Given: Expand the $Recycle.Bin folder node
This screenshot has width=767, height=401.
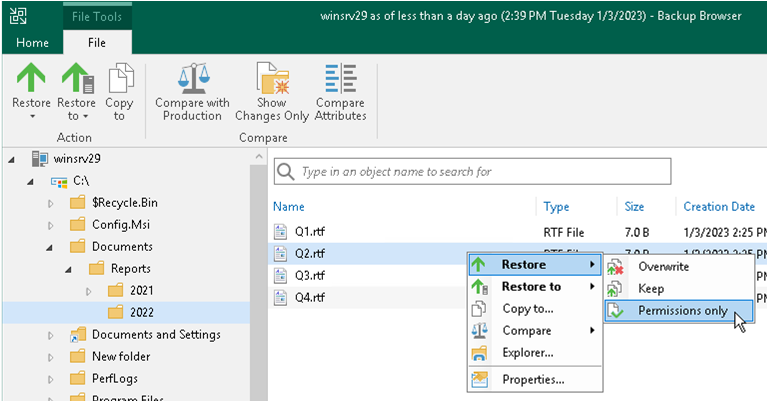Looking at the screenshot, I should (x=51, y=203).
